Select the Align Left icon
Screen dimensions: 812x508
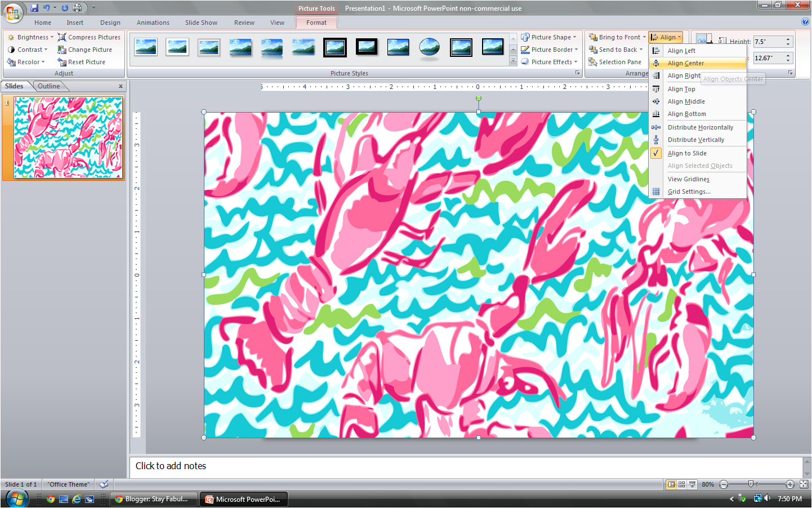656,51
